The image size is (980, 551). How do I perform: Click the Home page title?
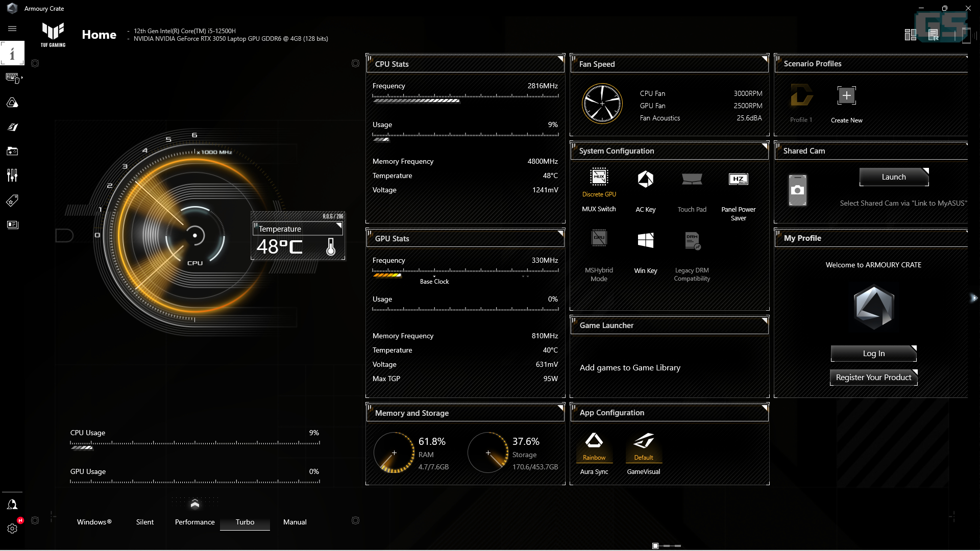click(99, 35)
